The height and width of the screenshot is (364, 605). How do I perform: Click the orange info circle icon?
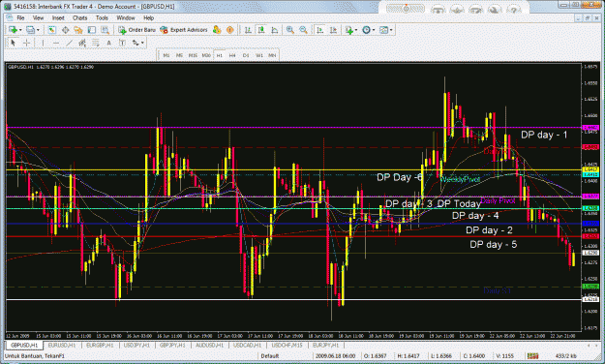point(230,30)
